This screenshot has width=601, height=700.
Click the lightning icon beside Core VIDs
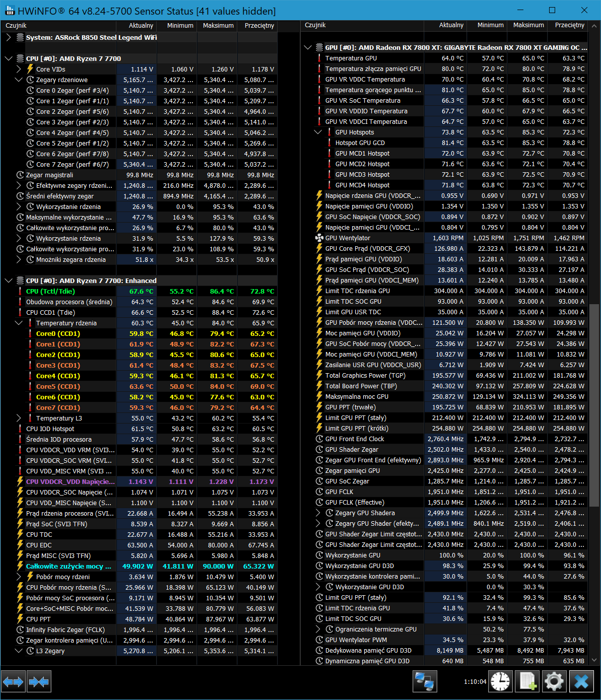coord(30,69)
